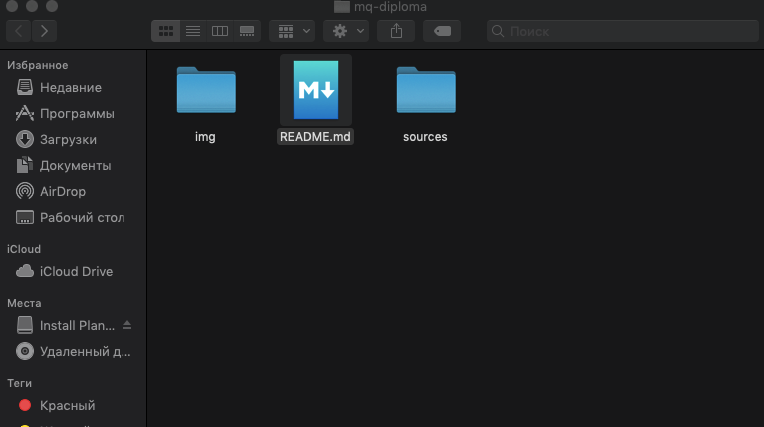Open Рабочий стол in the sidebar
The height and width of the screenshot is (427, 764).
71,217
